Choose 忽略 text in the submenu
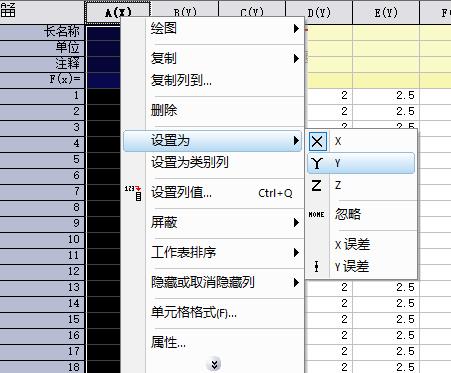Image resolution: width=451 pixels, height=373 pixels. click(x=348, y=214)
